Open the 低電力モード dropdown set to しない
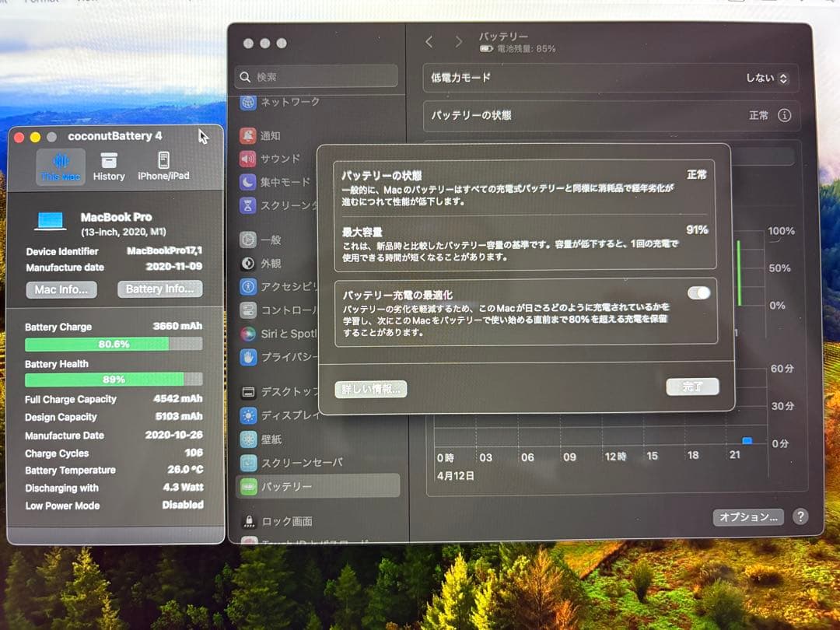 766,78
